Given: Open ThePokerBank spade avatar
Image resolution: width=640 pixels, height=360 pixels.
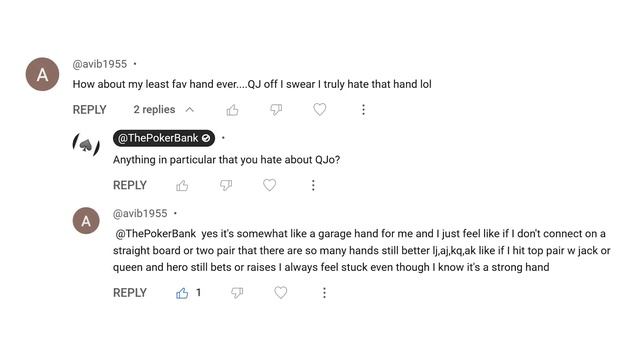Looking at the screenshot, I should [86, 145].
